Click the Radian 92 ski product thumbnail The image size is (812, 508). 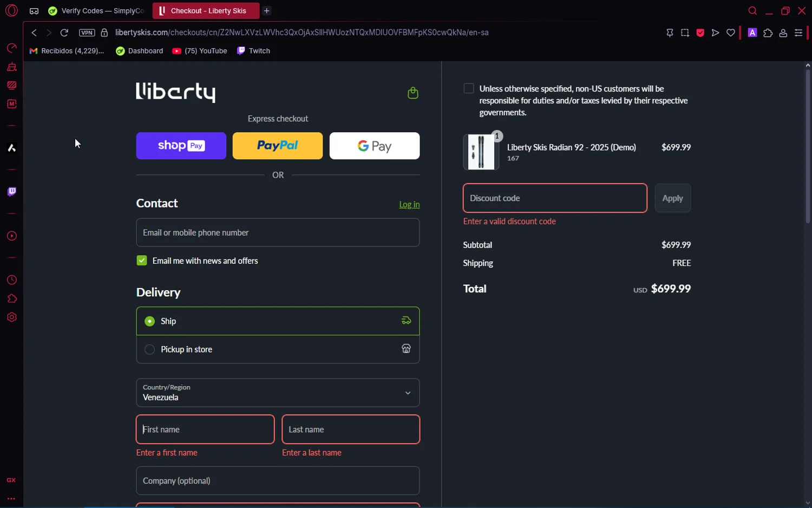click(x=481, y=152)
